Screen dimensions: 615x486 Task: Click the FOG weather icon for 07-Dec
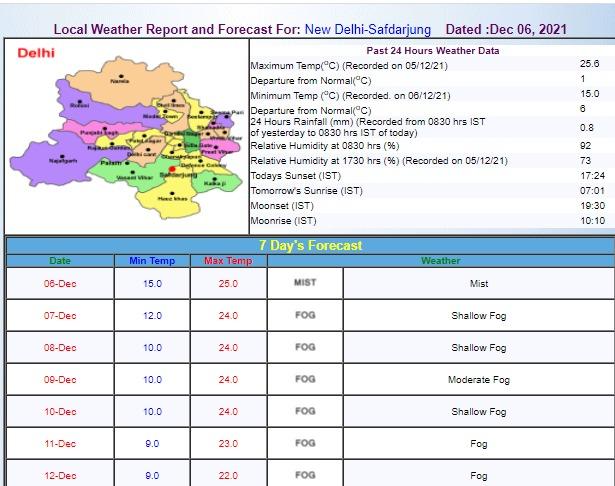[x=305, y=315]
